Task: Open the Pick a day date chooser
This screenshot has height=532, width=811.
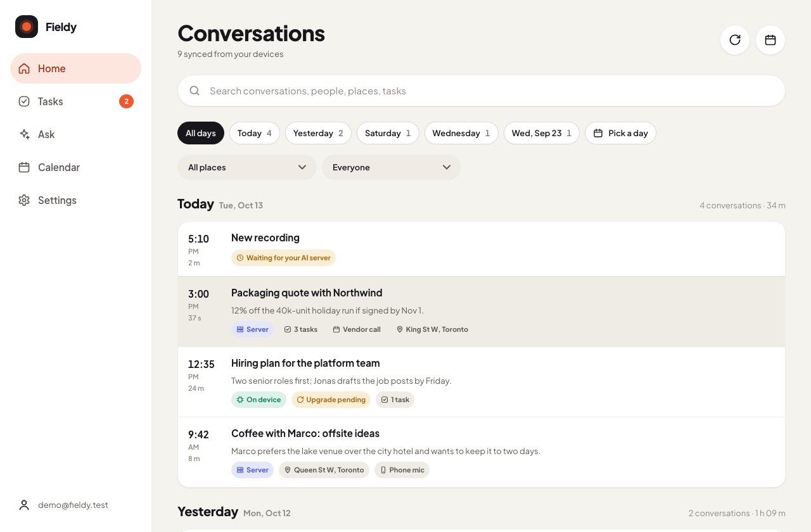Action: point(620,133)
